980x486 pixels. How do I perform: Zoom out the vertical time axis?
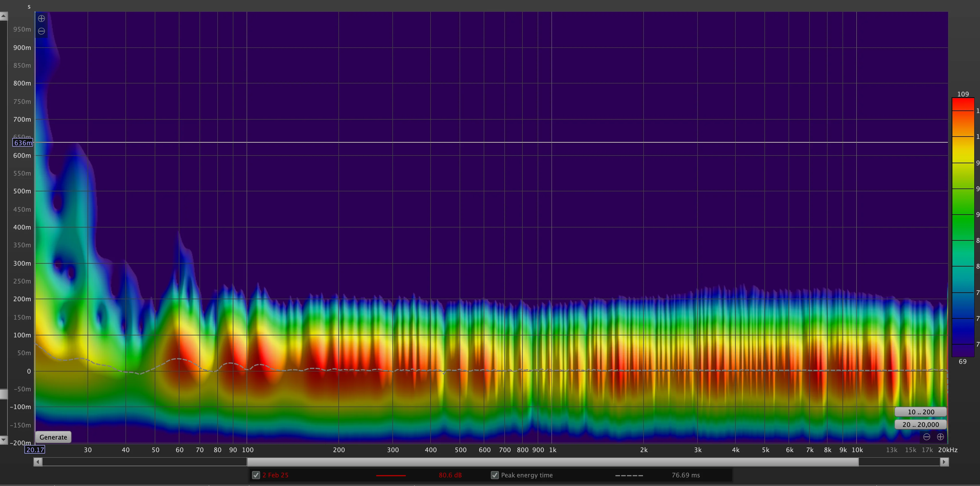pos(41,31)
